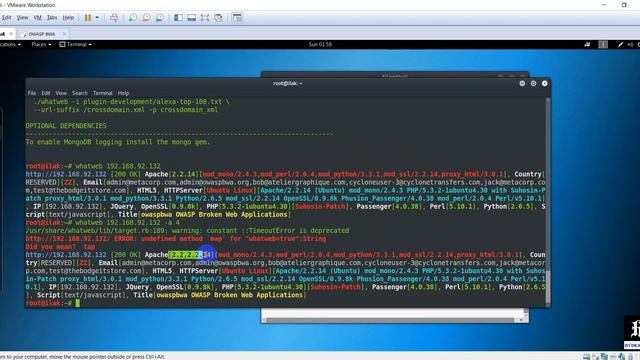
Task: Open the terminal's Search menu
Action: [80, 93]
